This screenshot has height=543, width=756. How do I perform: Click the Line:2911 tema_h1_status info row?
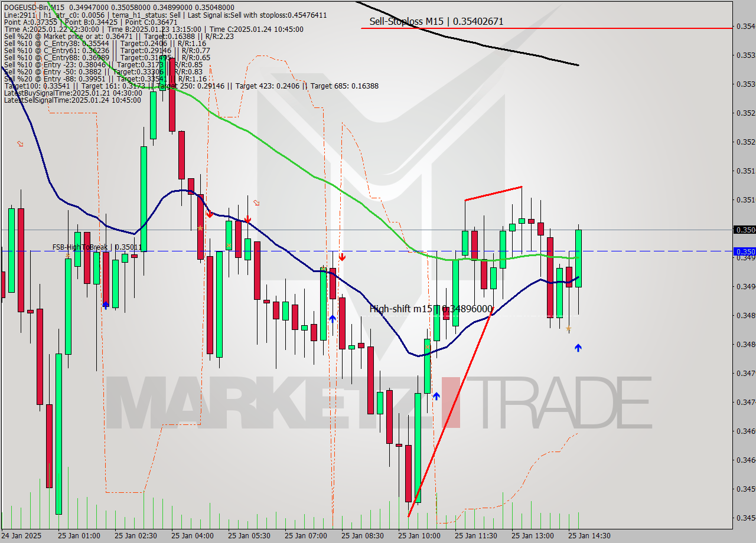pyautogui.click(x=165, y=15)
